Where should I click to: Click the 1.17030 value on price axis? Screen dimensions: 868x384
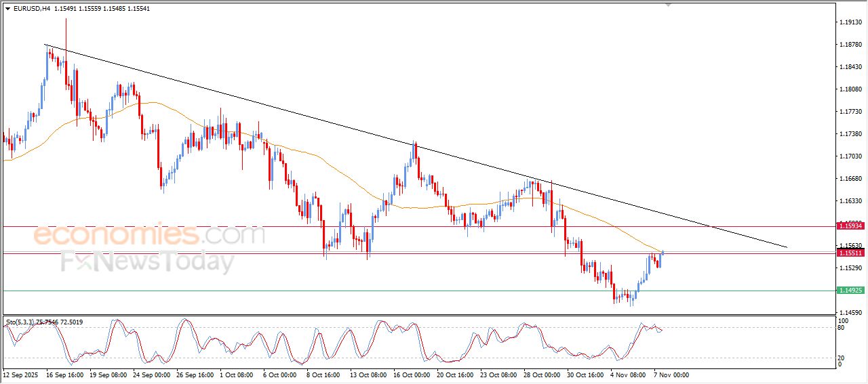point(850,156)
